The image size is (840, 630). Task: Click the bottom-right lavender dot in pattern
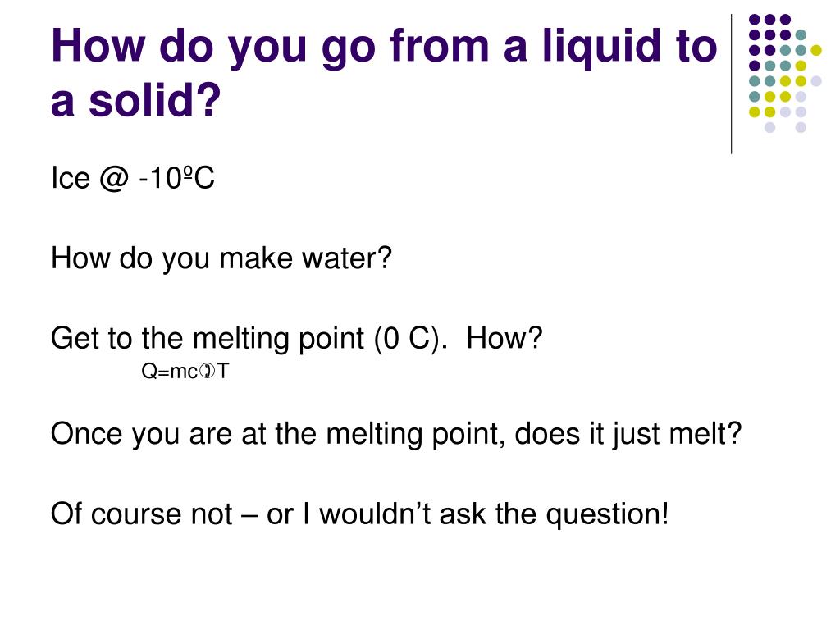[801, 127]
